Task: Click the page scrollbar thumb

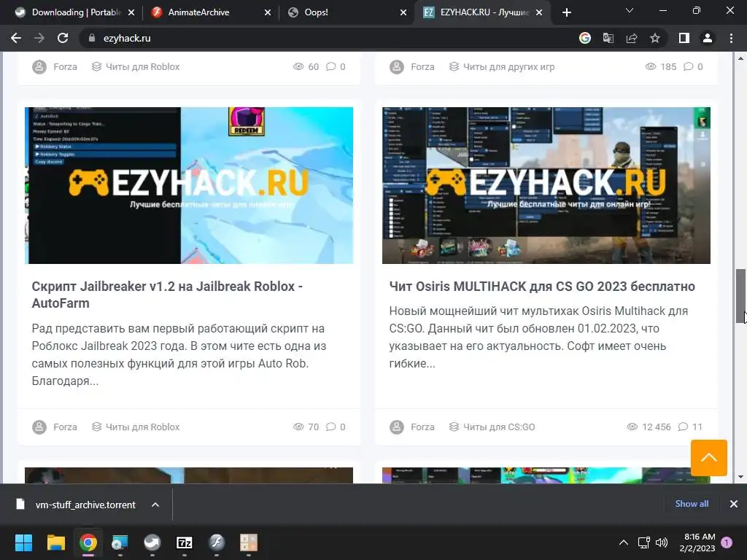Action: coord(741,296)
